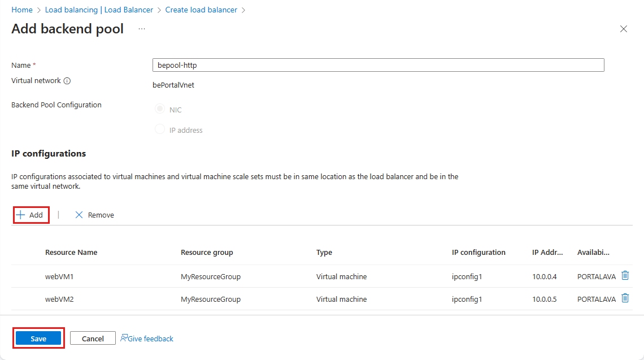Cancel adding the backend pool
This screenshot has height=360, width=644.
[92, 337]
